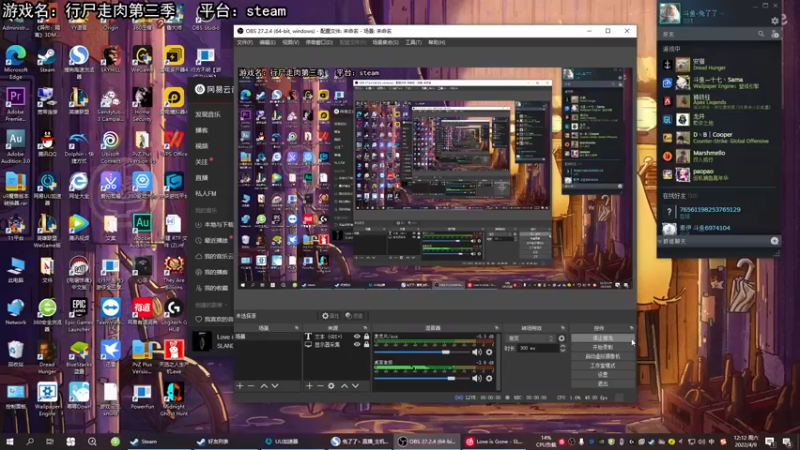Click the 启动虚拟摄像机 button
This screenshot has height=450, width=800.
point(603,357)
